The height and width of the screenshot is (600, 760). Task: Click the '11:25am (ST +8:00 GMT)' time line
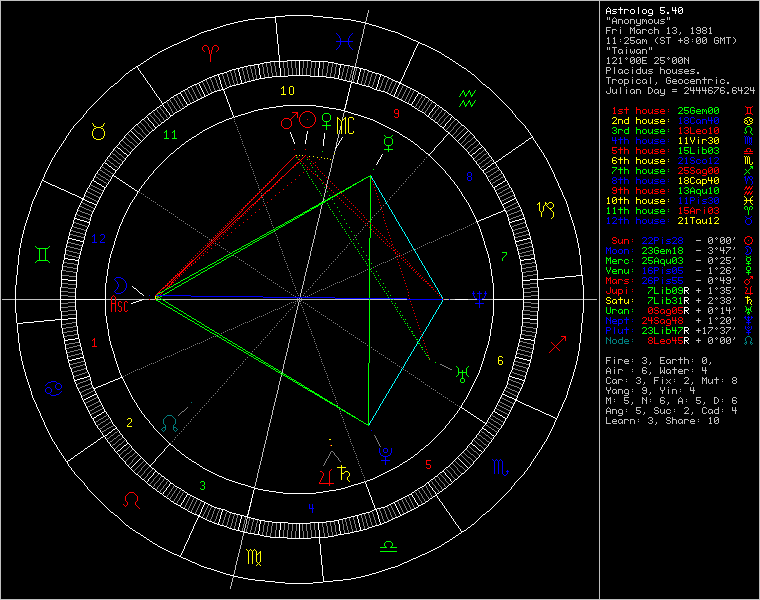(x=671, y=41)
